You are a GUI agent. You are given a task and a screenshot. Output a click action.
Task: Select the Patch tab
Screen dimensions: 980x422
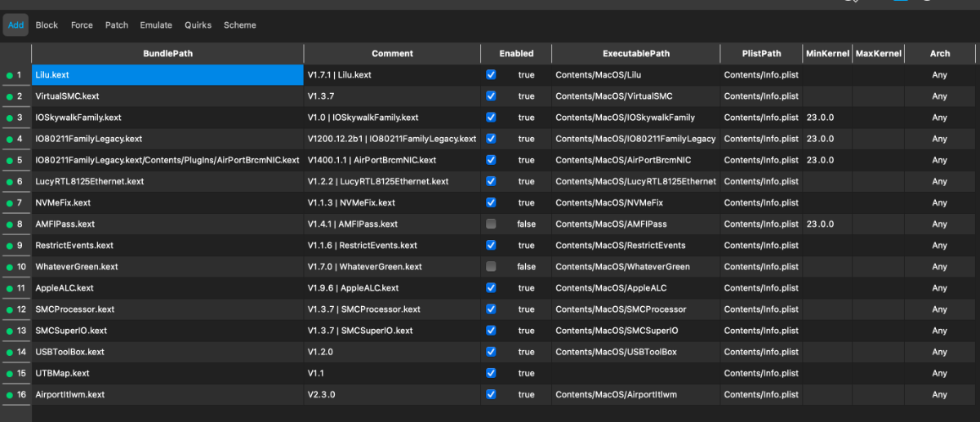(117, 25)
